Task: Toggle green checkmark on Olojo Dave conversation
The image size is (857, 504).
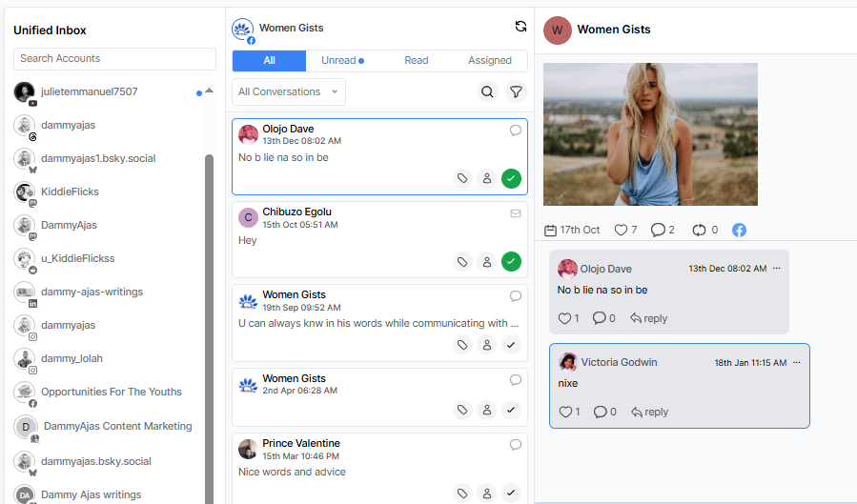Action: coord(511,178)
